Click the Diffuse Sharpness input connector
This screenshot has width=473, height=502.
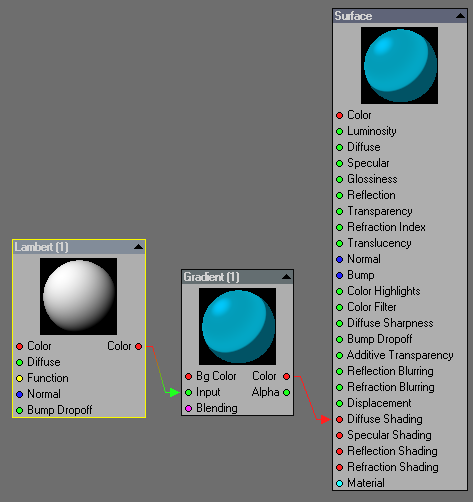point(339,323)
